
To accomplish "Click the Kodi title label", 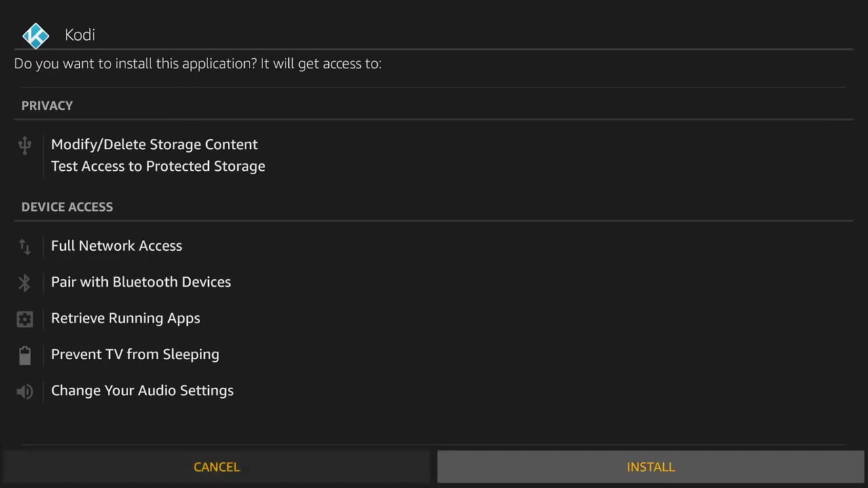I will click(79, 35).
